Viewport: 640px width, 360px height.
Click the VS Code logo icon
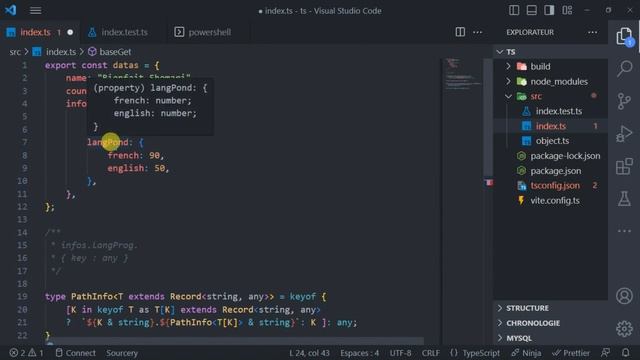pyautogui.click(x=11, y=10)
